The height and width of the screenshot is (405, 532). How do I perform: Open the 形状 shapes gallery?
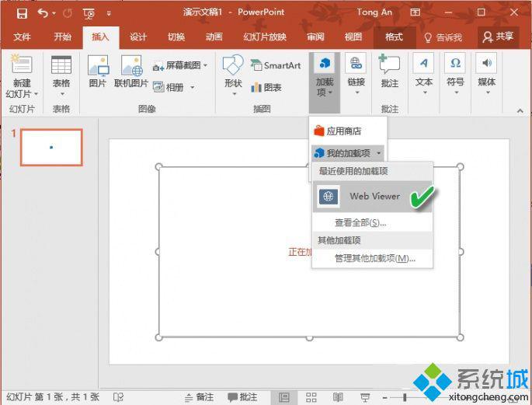[x=233, y=75]
